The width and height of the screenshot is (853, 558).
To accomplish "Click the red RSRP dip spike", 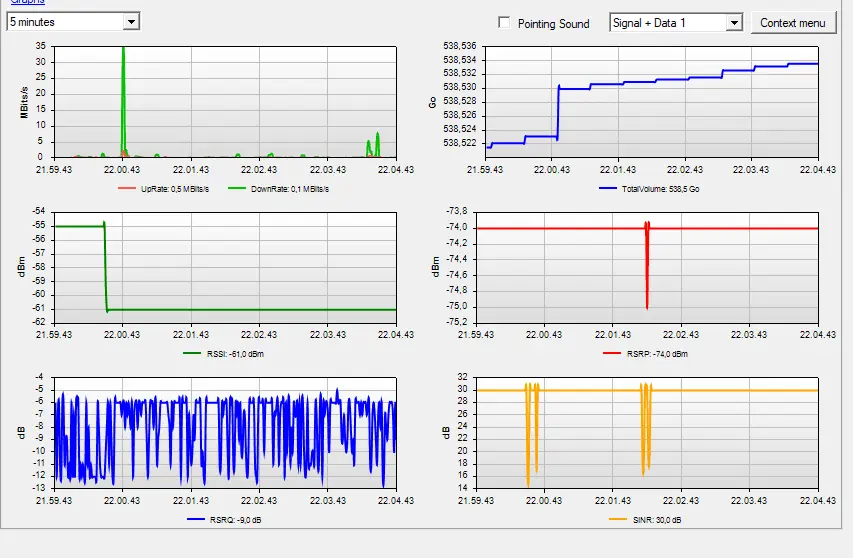I will point(647,265).
